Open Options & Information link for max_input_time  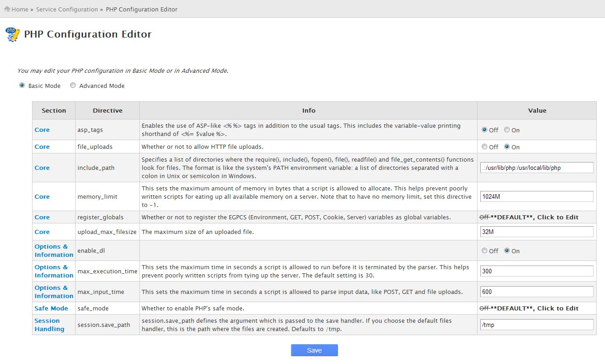tap(54, 292)
